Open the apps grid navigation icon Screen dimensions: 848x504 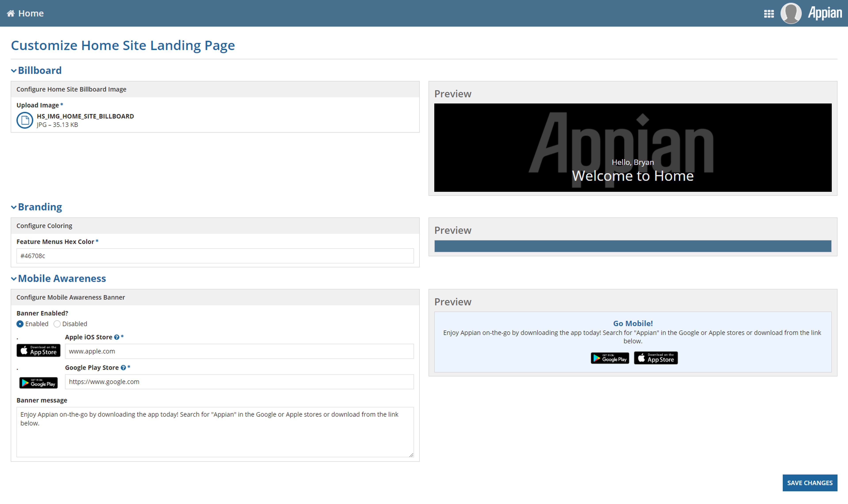pos(769,14)
